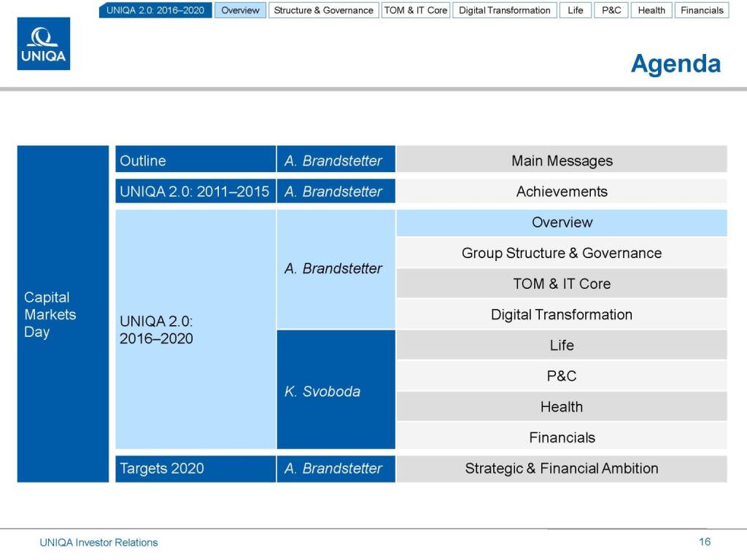Click the Capital Markets Day sidebar block
747x560 pixels.
pos(63,314)
